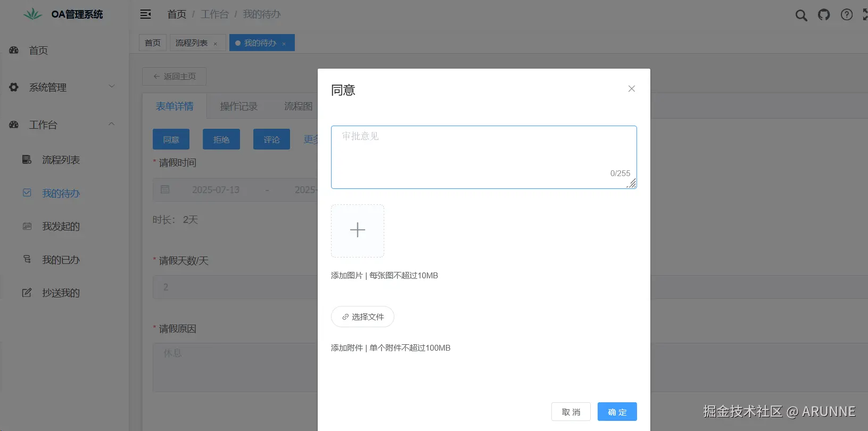Click the 时长: 2天 text

click(175, 220)
